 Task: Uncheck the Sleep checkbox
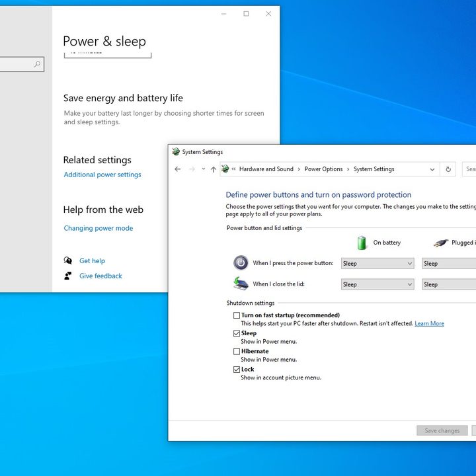[x=237, y=333]
